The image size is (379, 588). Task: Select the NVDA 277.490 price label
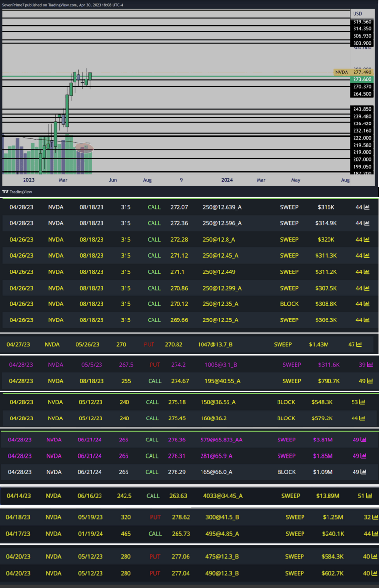coord(354,72)
